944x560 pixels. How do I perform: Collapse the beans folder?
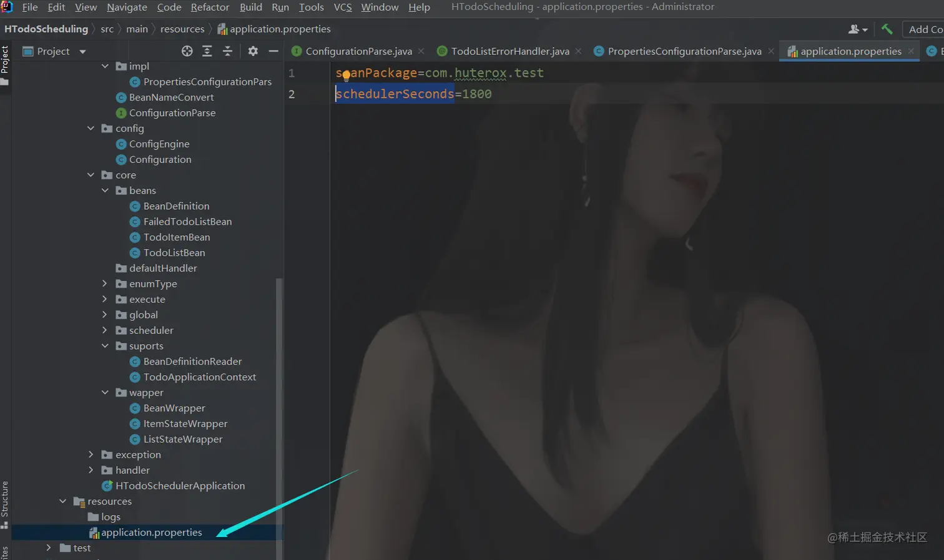click(105, 190)
